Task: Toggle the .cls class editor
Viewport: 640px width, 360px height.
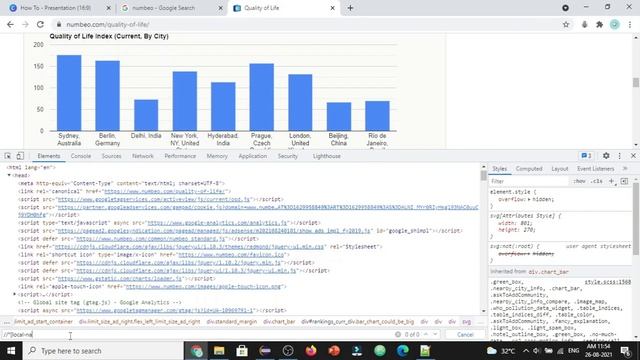Action: tap(597, 181)
